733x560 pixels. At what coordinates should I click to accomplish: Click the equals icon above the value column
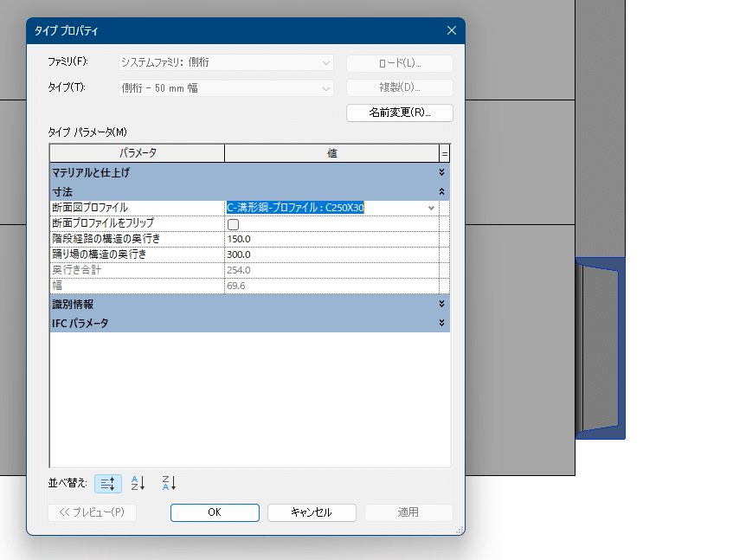[x=444, y=152]
